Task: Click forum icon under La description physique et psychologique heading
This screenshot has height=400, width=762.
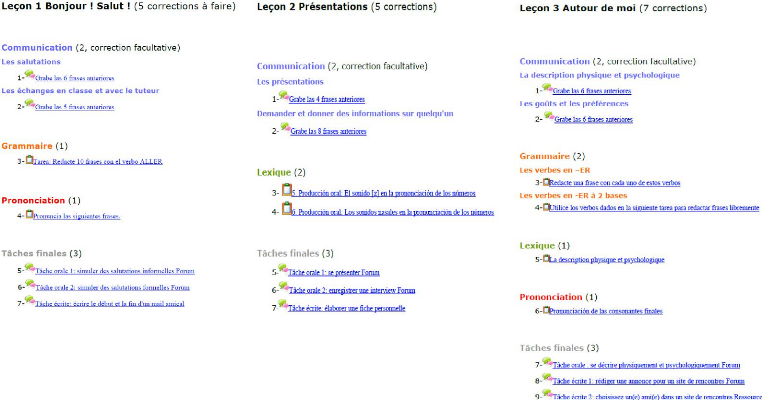Action: pyautogui.click(x=547, y=88)
